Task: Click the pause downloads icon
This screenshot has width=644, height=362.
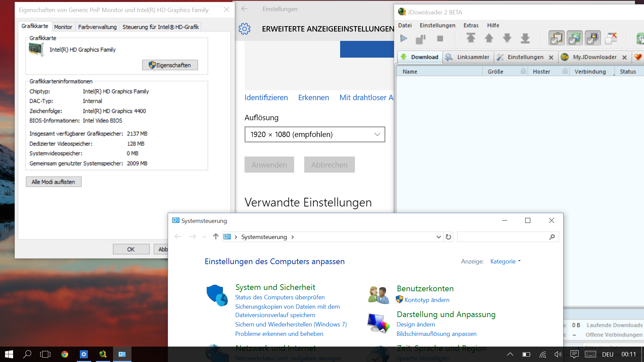Action: (421, 39)
